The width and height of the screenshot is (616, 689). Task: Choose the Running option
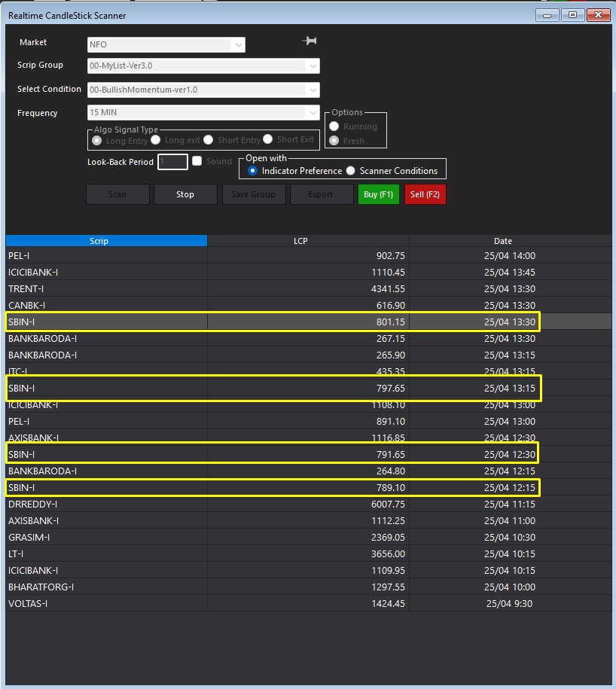coord(334,127)
